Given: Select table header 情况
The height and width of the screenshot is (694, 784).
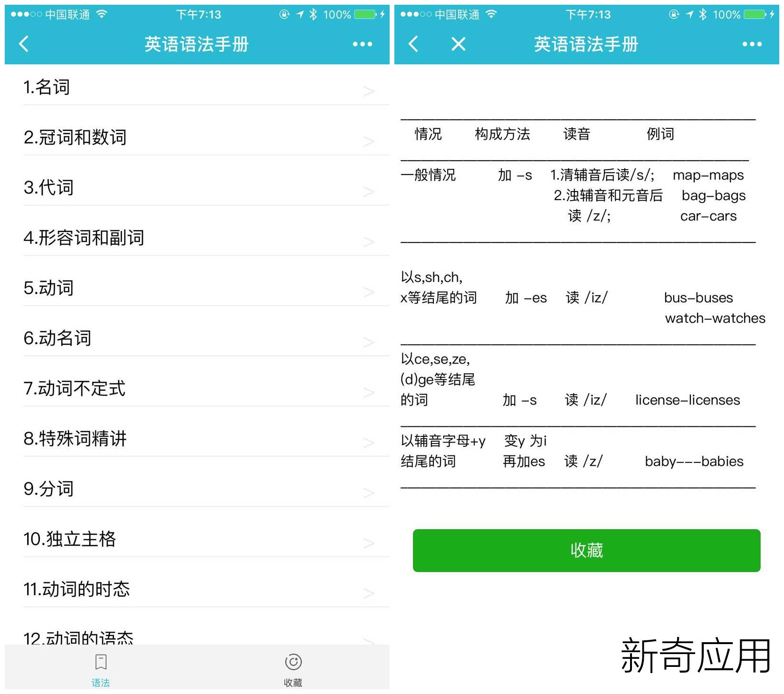Looking at the screenshot, I should point(428,134).
